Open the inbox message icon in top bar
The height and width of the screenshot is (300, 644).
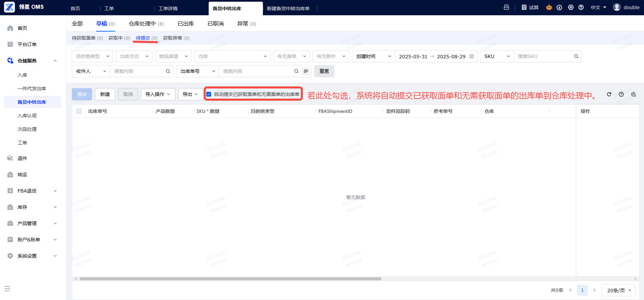pyautogui.click(x=506, y=7)
